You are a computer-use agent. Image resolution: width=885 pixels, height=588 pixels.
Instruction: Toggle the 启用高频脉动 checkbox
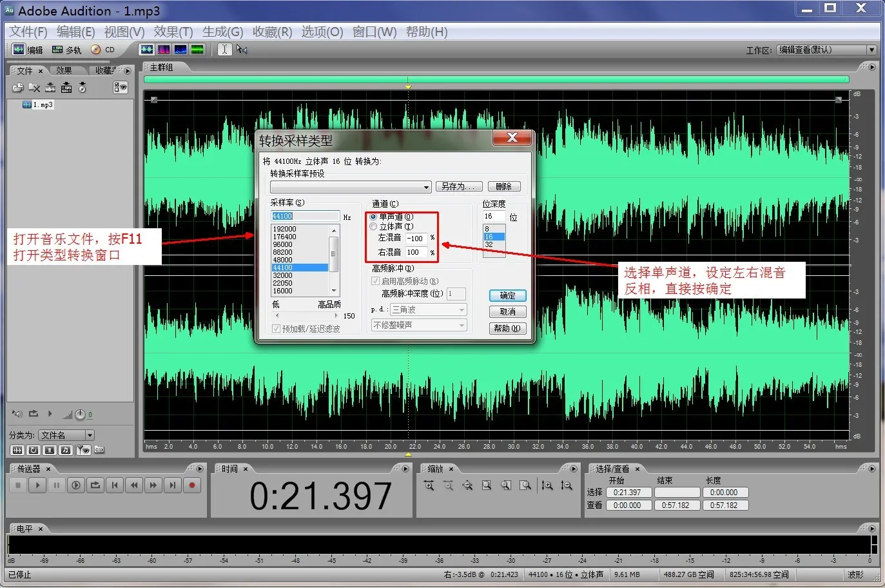tap(375, 281)
